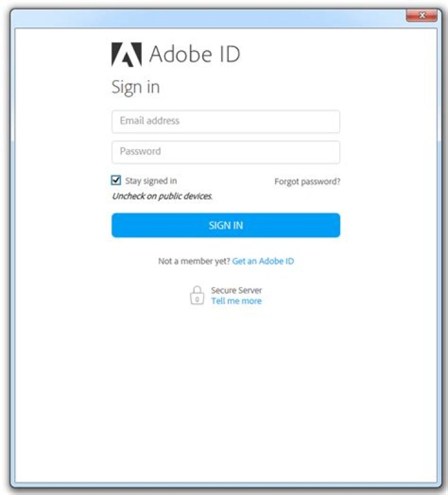Click the Adobe logo icon
Image resolution: width=448 pixels, height=495 pixels.
[x=126, y=55]
